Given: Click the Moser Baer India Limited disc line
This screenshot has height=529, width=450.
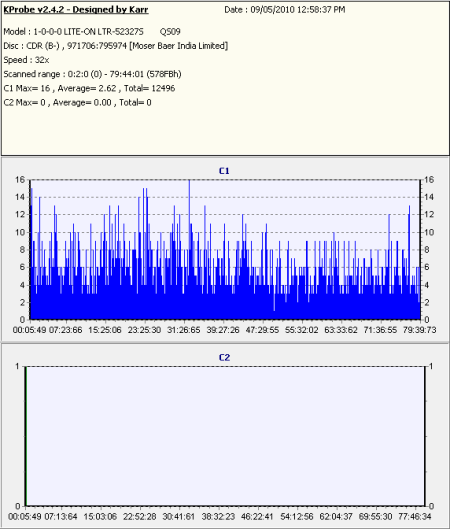Looking at the screenshot, I should pyautogui.click(x=116, y=46).
